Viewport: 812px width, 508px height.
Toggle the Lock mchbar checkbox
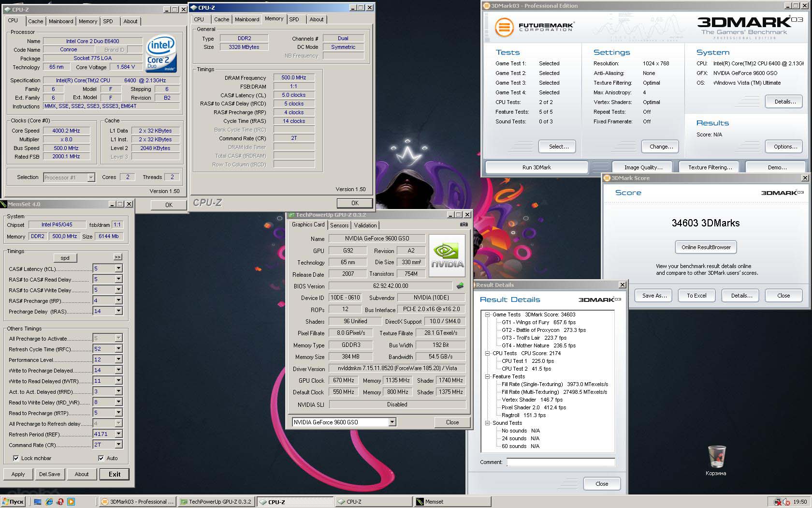tap(16, 458)
